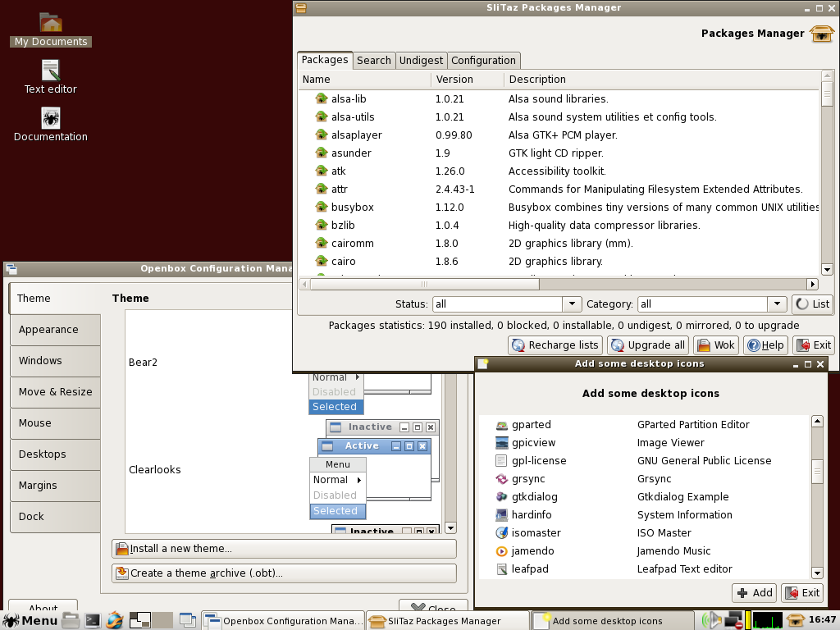The height and width of the screenshot is (630, 840).
Task: Open Help in Packages Manager
Action: (x=766, y=345)
